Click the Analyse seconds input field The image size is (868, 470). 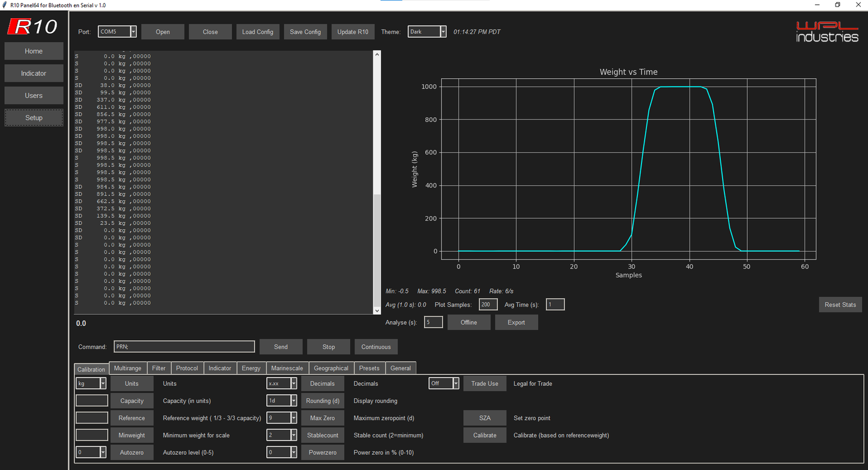(434, 322)
